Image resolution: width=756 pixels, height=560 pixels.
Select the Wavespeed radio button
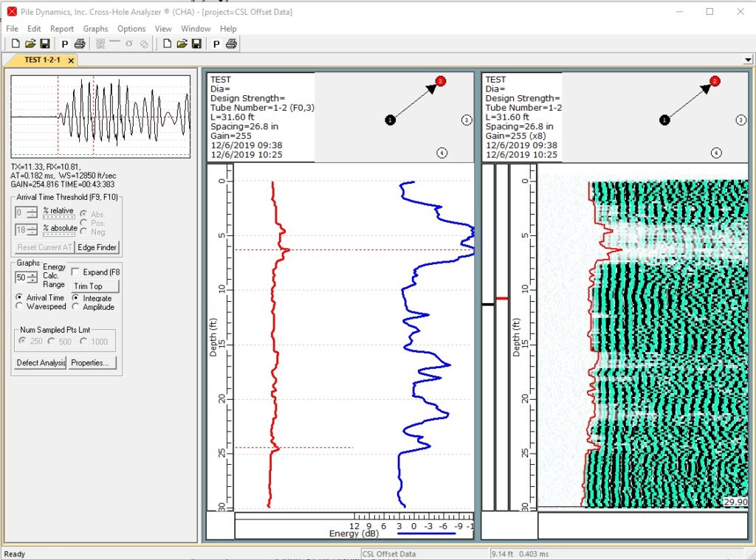click(x=19, y=306)
